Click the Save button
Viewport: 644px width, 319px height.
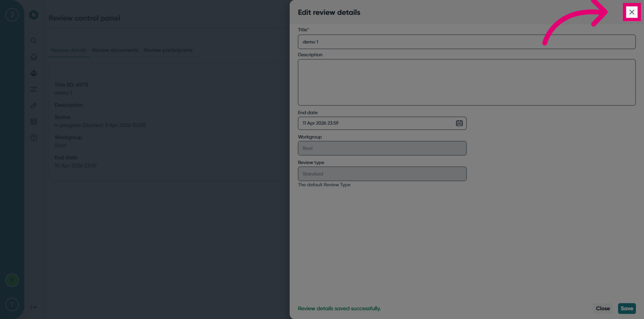[627, 308]
